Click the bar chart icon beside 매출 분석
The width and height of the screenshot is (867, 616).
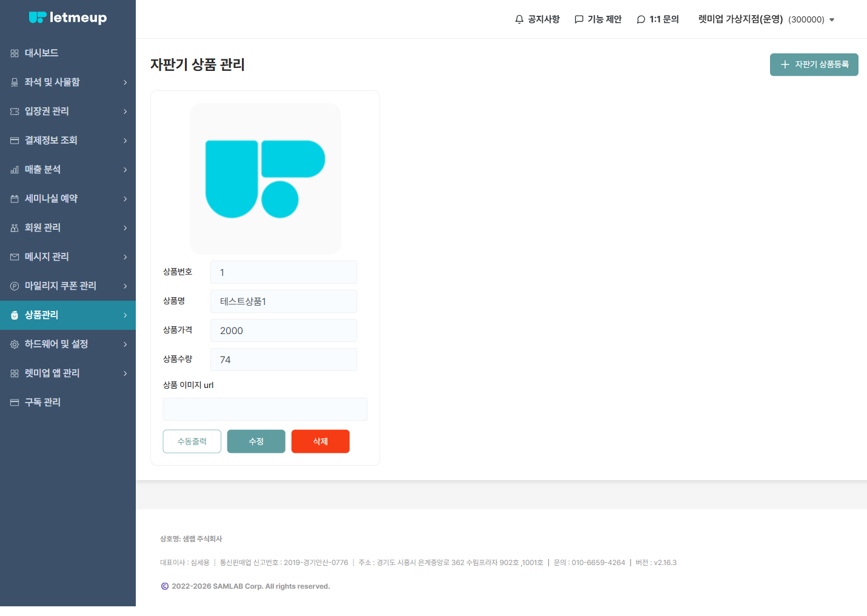pos(15,170)
